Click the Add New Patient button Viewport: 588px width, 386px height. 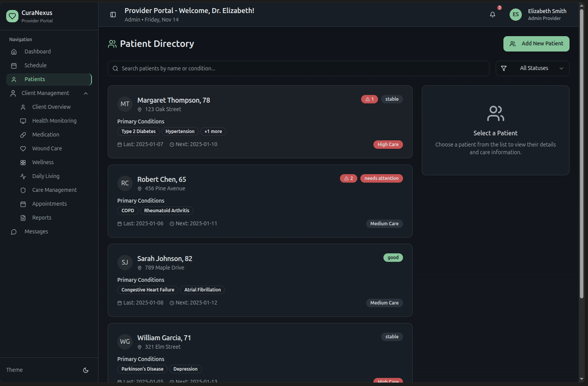tap(536, 44)
